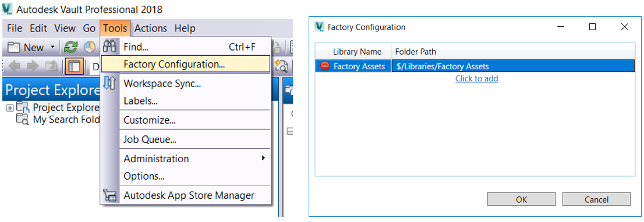Close the Factory Configuration dialog

tap(624, 27)
